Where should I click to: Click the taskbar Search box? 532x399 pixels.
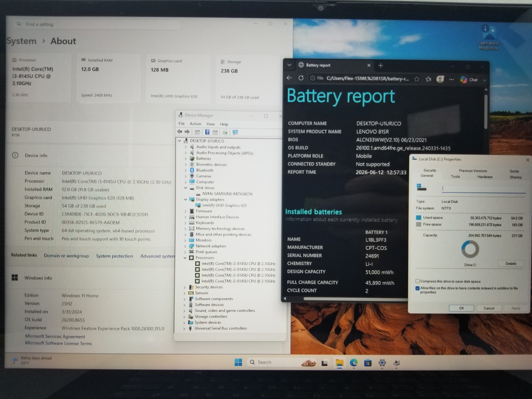(x=282, y=362)
